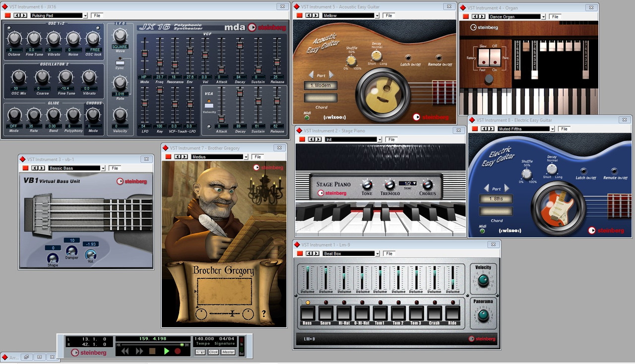Trigger the Hi-Hat pad in Lm-9

pos(344,313)
